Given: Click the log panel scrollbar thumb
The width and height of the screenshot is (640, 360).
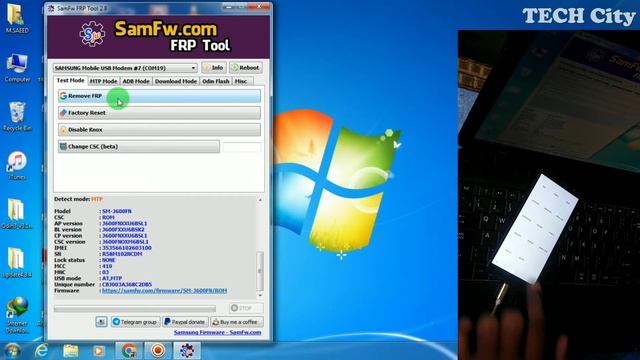Looking at the screenshot, I should (260, 271).
